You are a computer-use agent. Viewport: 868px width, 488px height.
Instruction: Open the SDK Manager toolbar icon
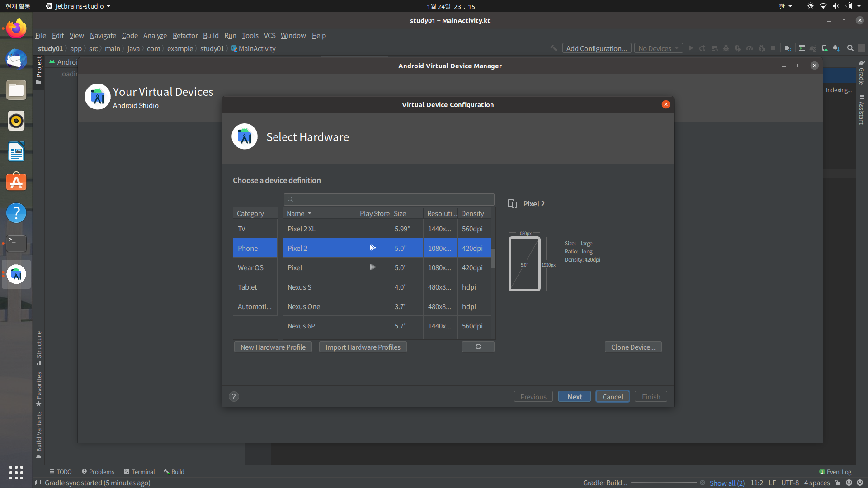pyautogui.click(x=836, y=48)
